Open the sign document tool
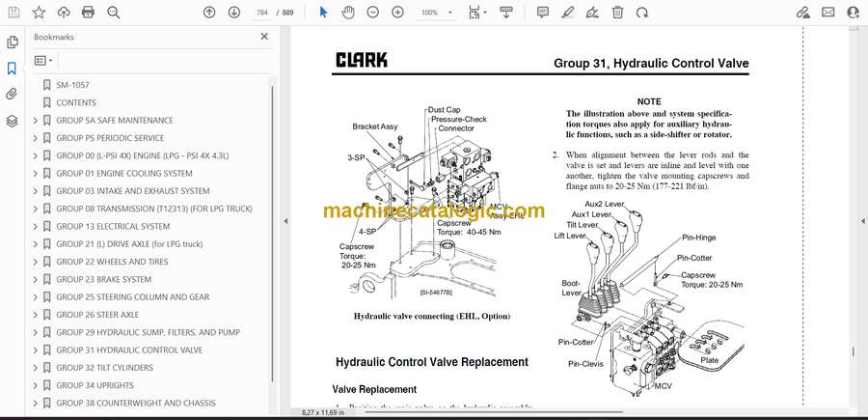The width and height of the screenshot is (868, 420). [592, 13]
